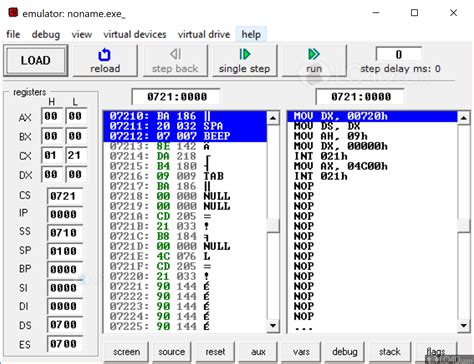Click the run button

tap(314, 61)
